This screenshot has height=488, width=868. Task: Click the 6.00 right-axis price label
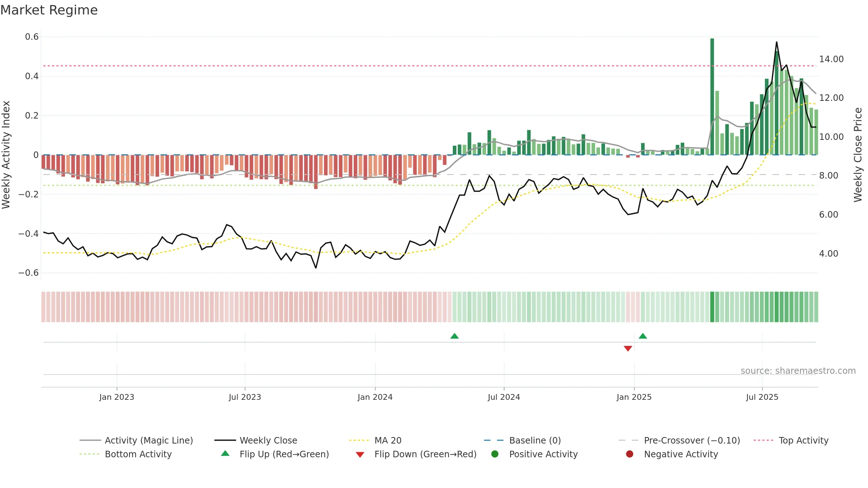[829, 214]
